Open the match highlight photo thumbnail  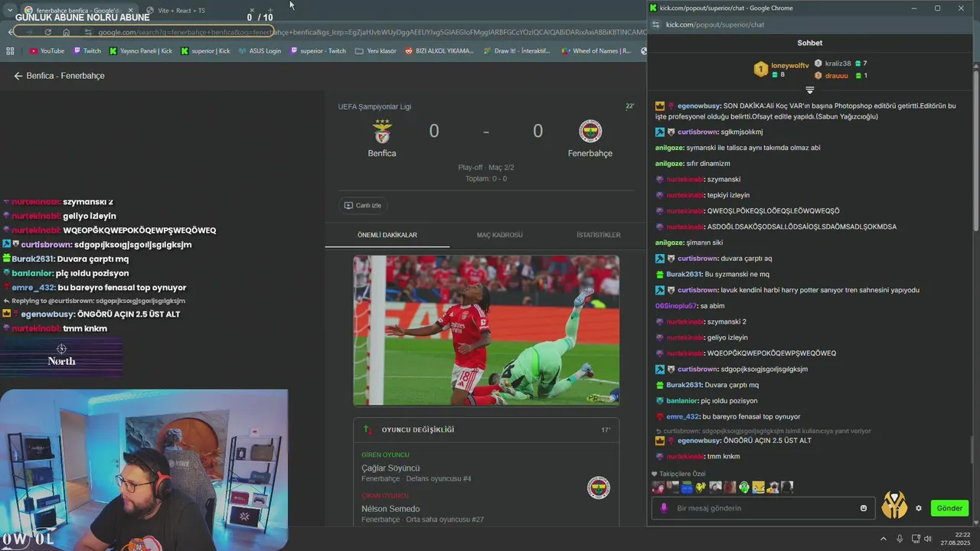coord(486,331)
